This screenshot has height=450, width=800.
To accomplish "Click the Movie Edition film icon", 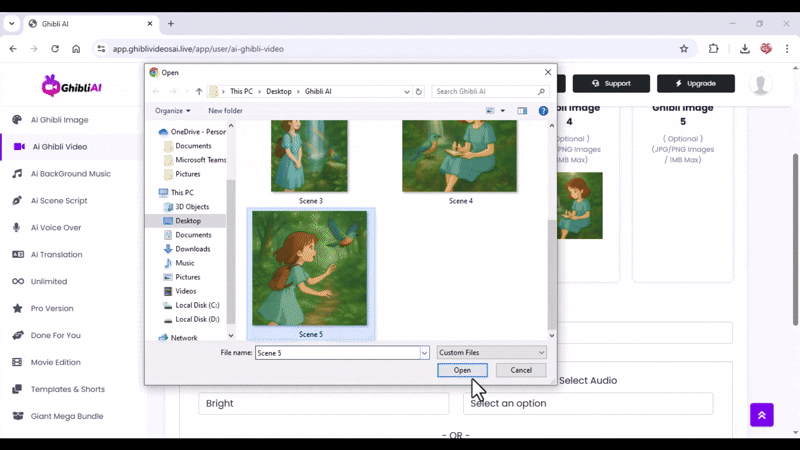I will point(17,362).
